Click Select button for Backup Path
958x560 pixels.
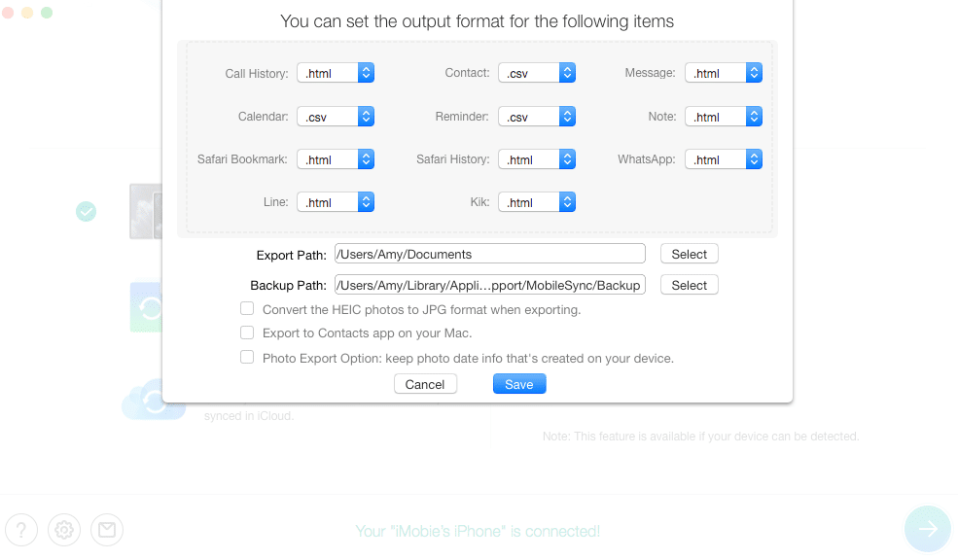(690, 285)
